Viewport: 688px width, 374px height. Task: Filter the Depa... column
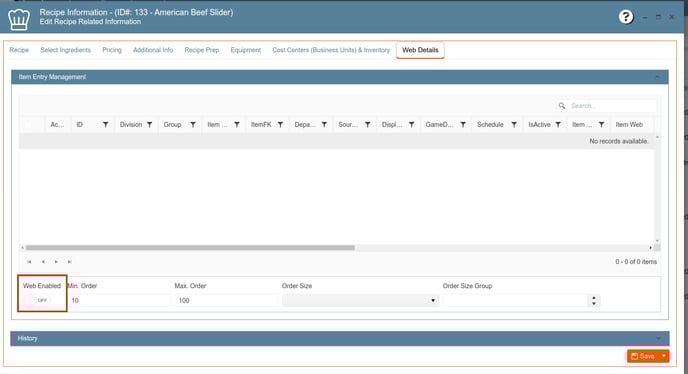(x=324, y=125)
